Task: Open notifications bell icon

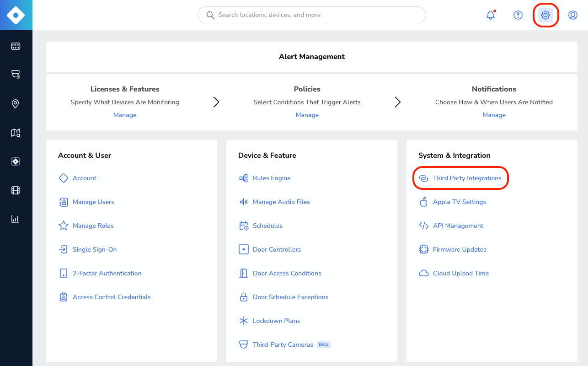Action: (491, 15)
